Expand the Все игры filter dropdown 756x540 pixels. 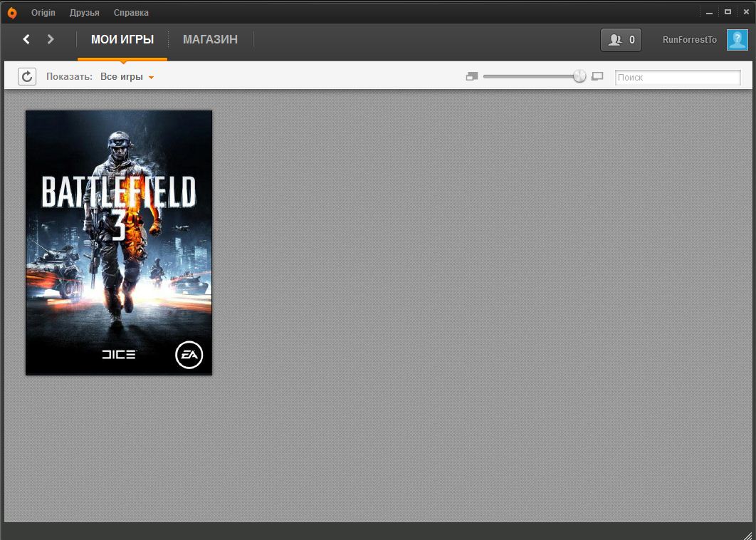pos(127,77)
